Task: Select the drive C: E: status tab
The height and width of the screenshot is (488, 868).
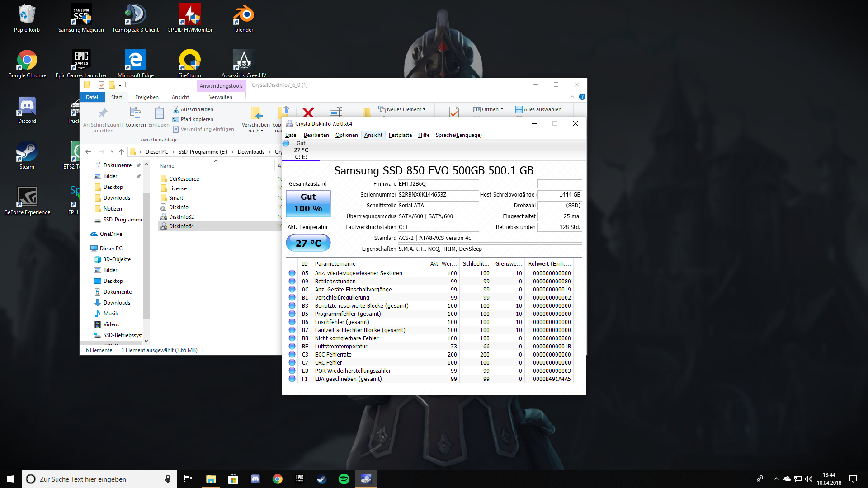Action: (301, 150)
